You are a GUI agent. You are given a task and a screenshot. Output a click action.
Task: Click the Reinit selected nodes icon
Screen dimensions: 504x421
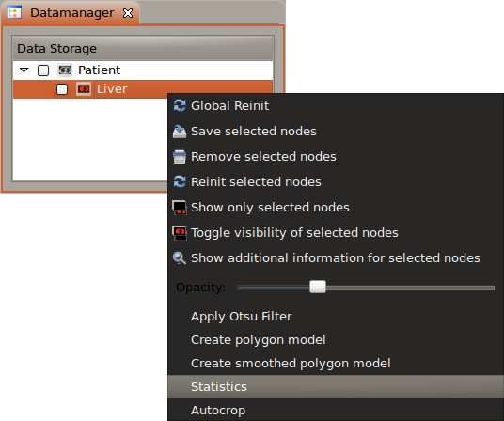(x=180, y=181)
